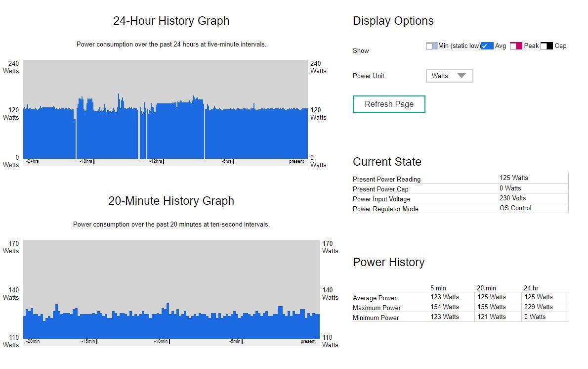The width and height of the screenshot is (588, 369).
Task: Click the -18hrs marker on 24-hour graph
Action: 86,161
